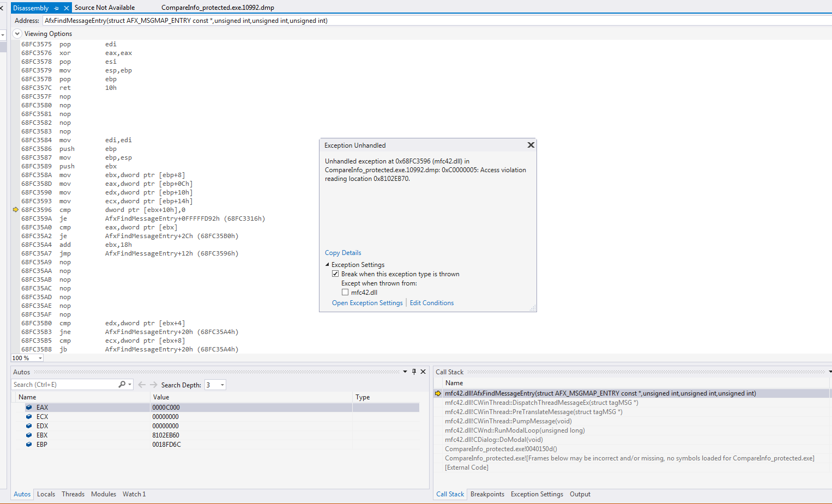
Task: Toggle 'Break when this exception type is thrown'
Action: (x=335, y=274)
